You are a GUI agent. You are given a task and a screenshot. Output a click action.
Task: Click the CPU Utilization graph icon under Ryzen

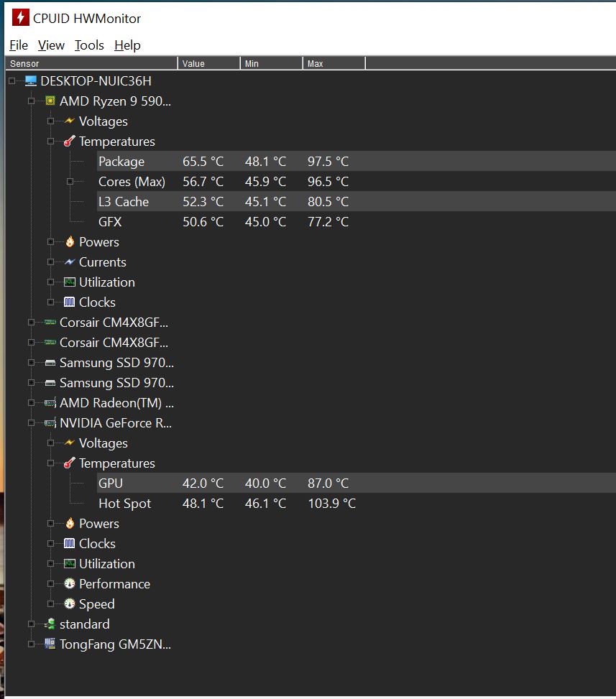[x=70, y=282]
